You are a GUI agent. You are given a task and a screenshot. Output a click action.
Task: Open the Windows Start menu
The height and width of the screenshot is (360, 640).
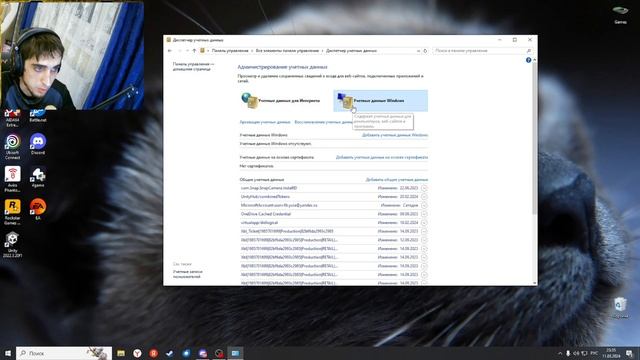8,353
